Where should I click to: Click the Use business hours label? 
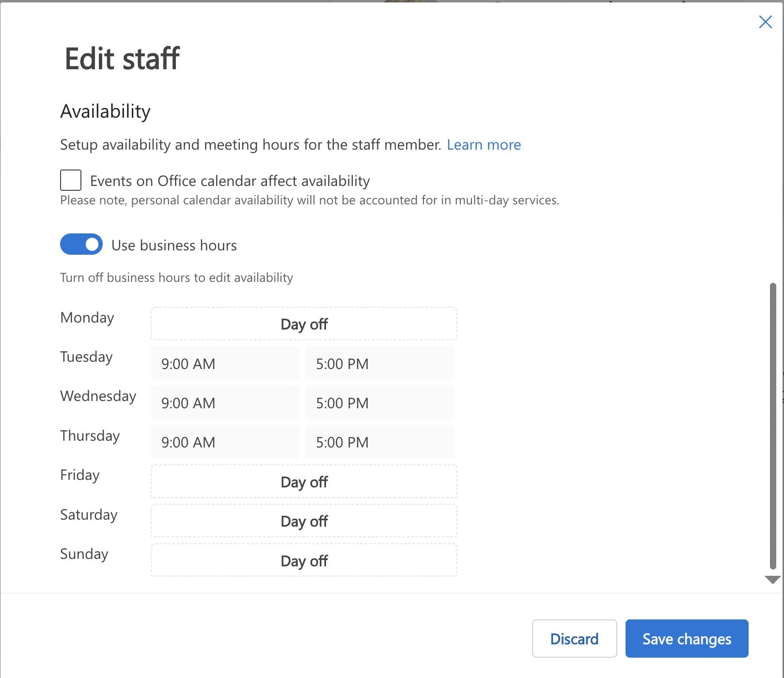tap(174, 246)
